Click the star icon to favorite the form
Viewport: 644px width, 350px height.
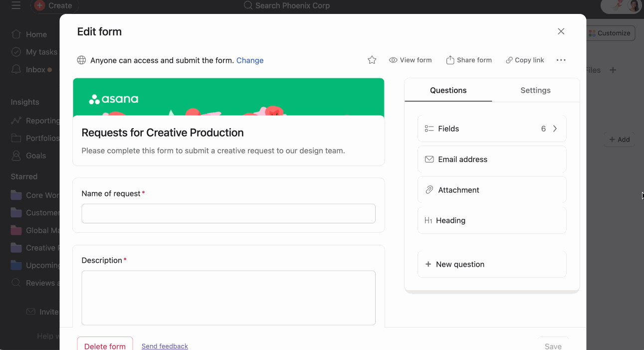tap(372, 59)
